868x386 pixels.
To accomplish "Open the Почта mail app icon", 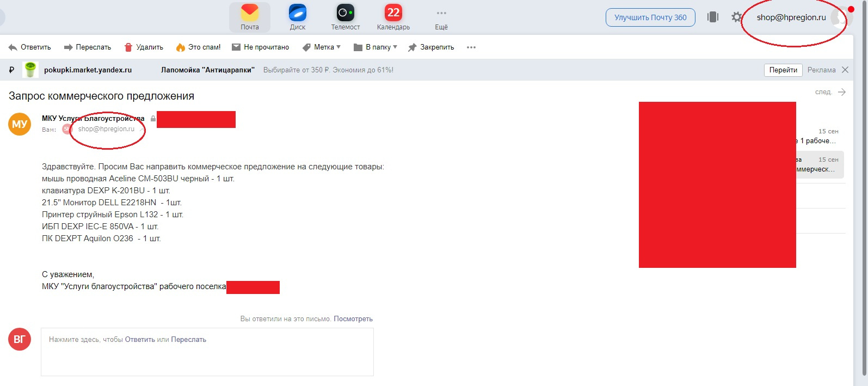I will pos(250,17).
